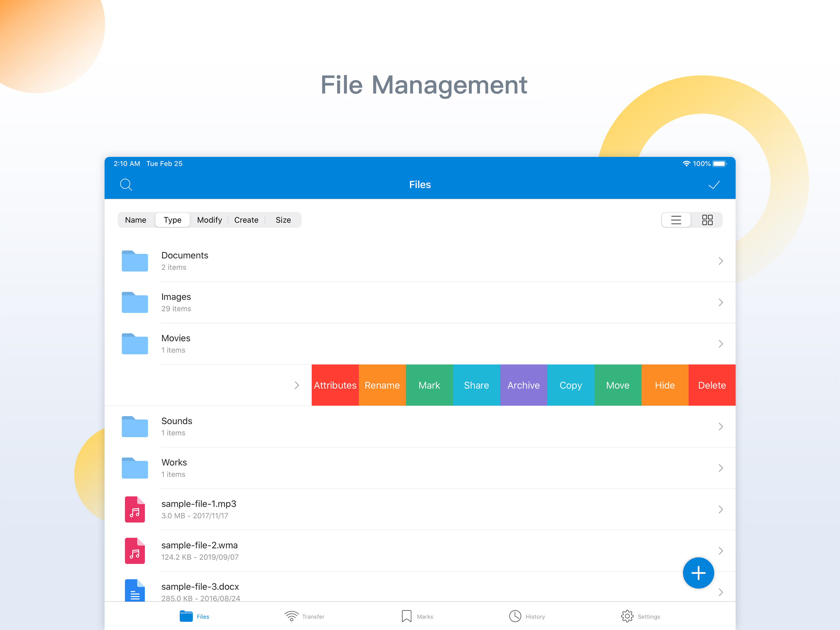Tap the purple Archive action tile
This screenshot has width=840, height=630.
523,385
